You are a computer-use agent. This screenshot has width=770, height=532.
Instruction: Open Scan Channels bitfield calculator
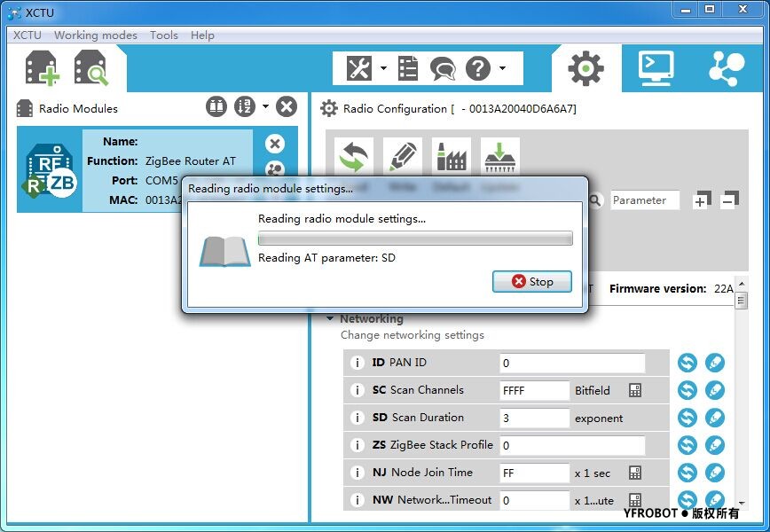tap(635, 390)
